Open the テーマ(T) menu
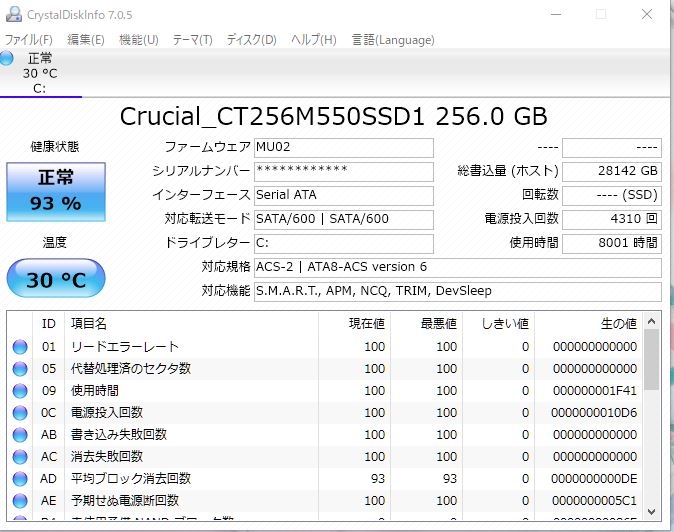The width and height of the screenshot is (674, 532). (x=193, y=40)
